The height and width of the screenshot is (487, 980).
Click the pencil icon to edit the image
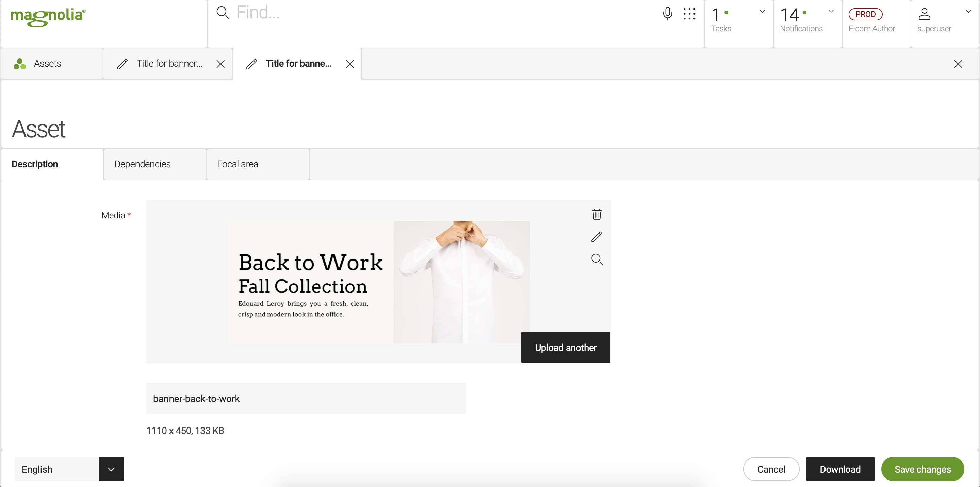(597, 237)
